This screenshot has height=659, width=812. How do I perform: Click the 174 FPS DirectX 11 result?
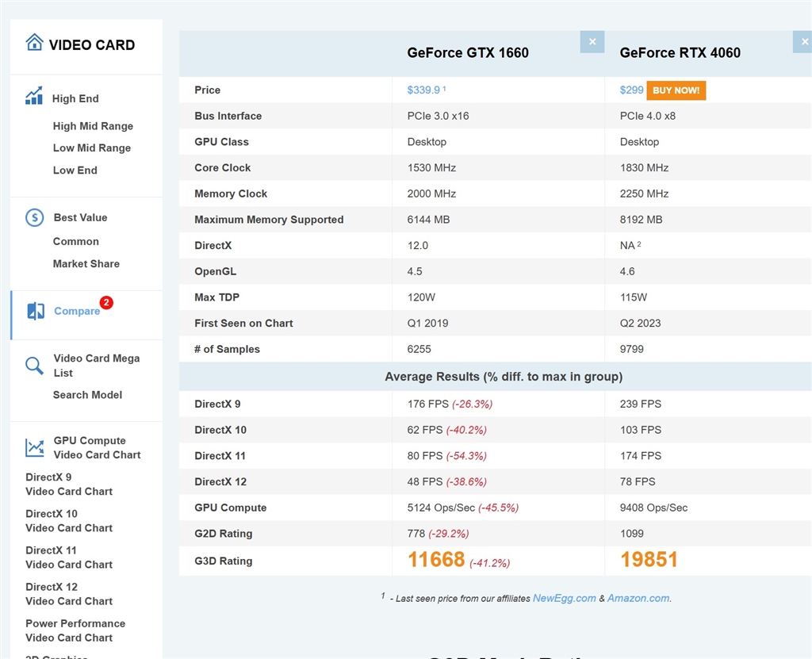pyautogui.click(x=641, y=456)
